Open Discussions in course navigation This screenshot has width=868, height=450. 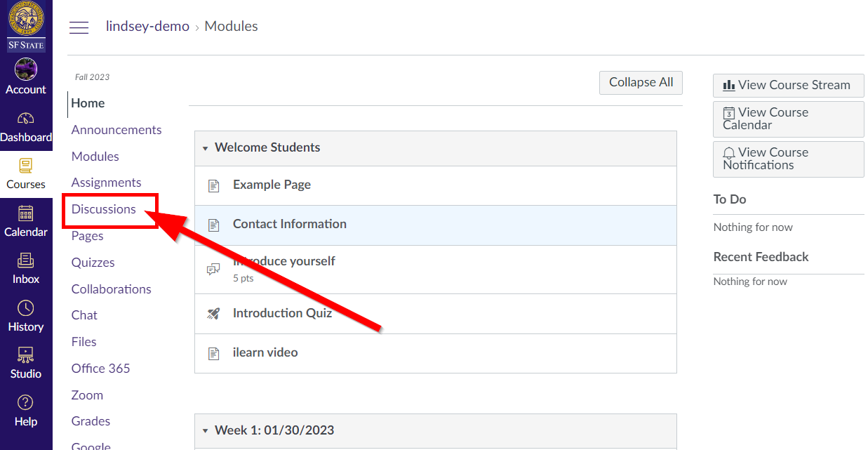(104, 209)
